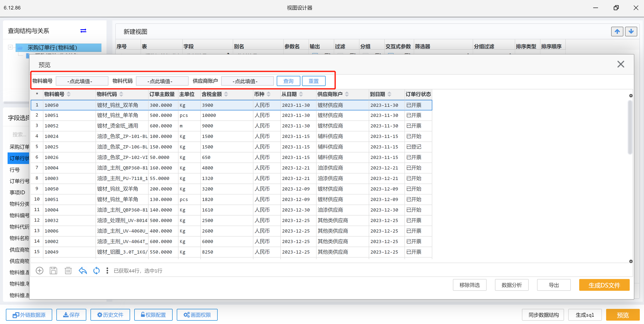The width and height of the screenshot is (644, 324).
Task: Click the 油漆_处理剂_UV-8014 cell
Action: tap(122, 221)
